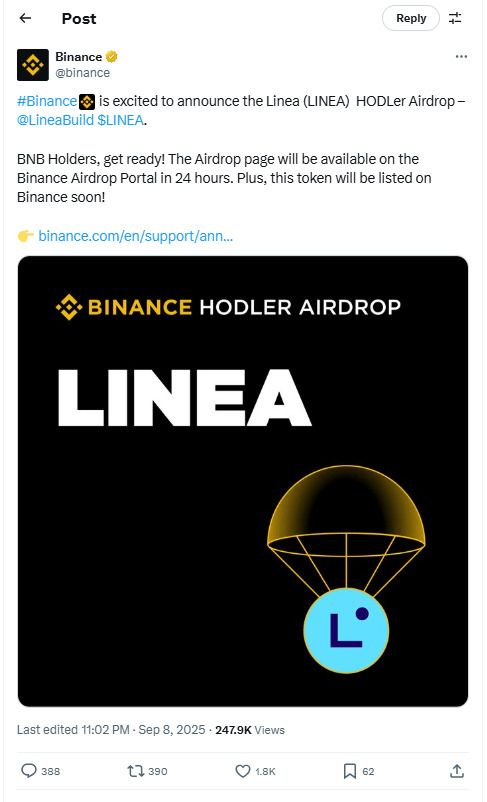Click the Reply button in the header
487x802 pixels.
(x=411, y=18)
